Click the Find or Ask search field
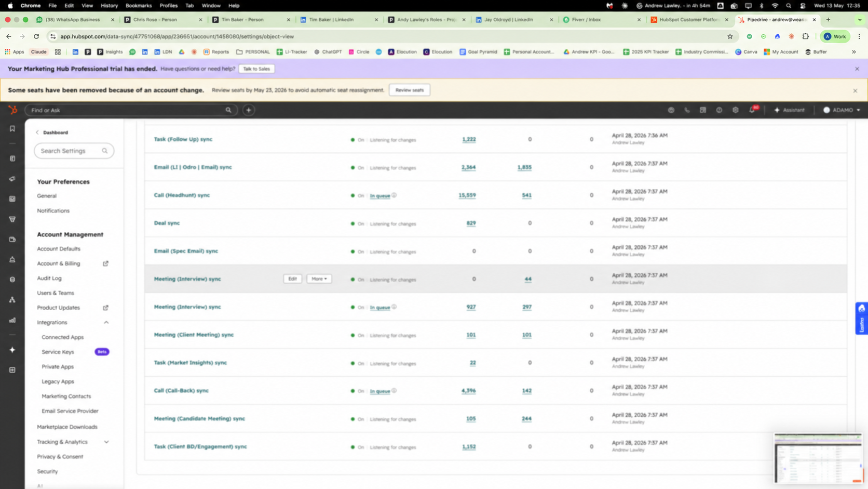This screenshot has height=489, width=868. 131,110
